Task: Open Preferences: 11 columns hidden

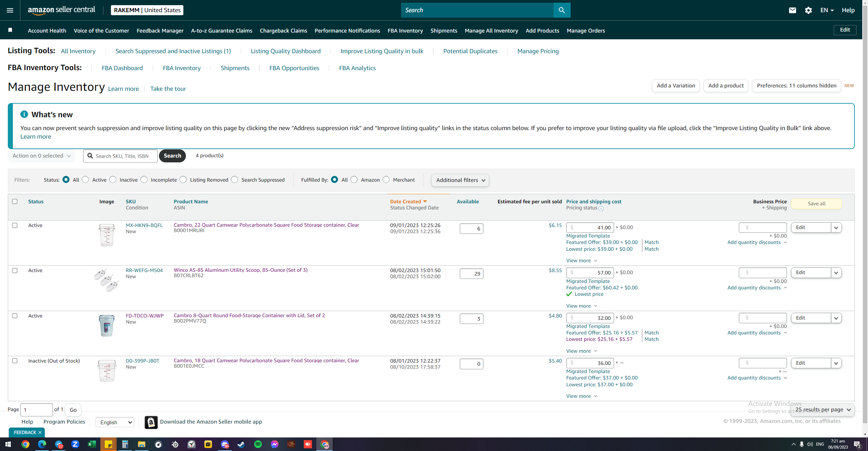Action: coord(796,86)
